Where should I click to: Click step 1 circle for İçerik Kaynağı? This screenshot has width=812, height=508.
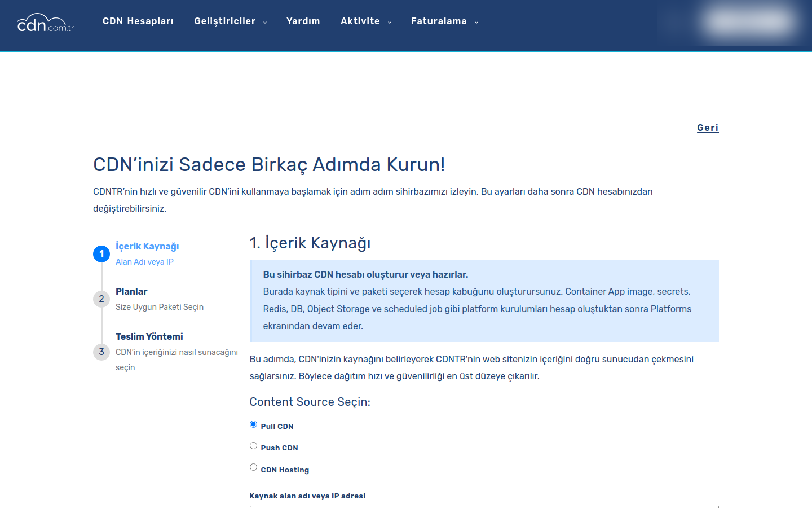click(101, 254)
